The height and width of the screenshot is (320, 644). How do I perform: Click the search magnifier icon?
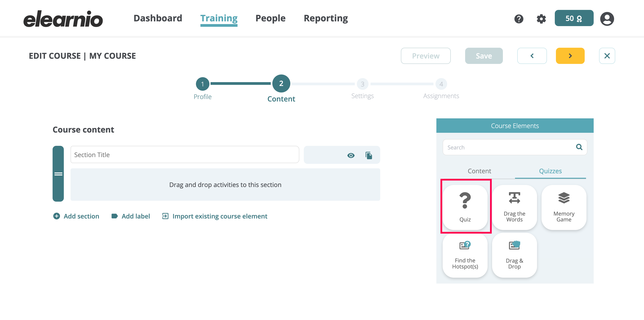[579, 147]
